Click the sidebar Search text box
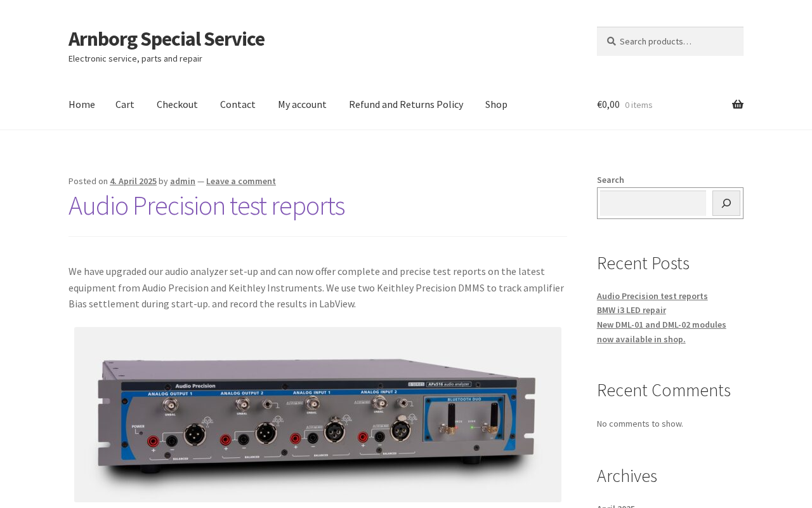812x508 pixels. coord(653,203)
